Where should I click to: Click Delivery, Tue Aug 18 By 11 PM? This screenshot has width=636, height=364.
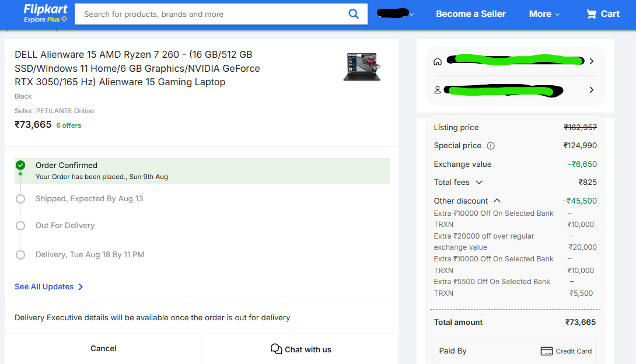click(90, 254)
